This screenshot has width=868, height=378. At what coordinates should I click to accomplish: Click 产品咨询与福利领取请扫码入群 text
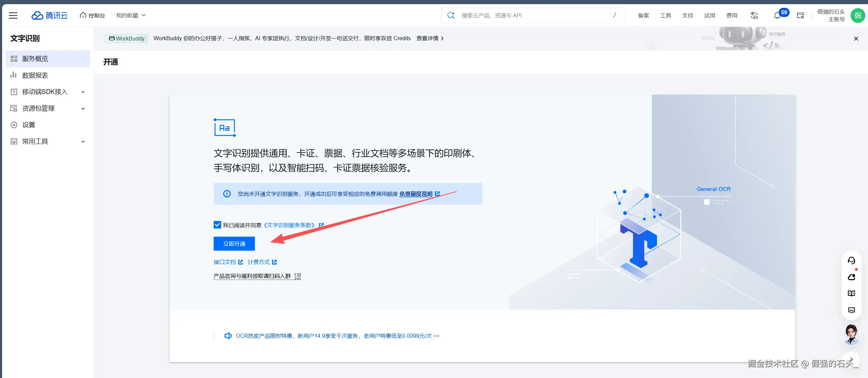pos(252,276)
